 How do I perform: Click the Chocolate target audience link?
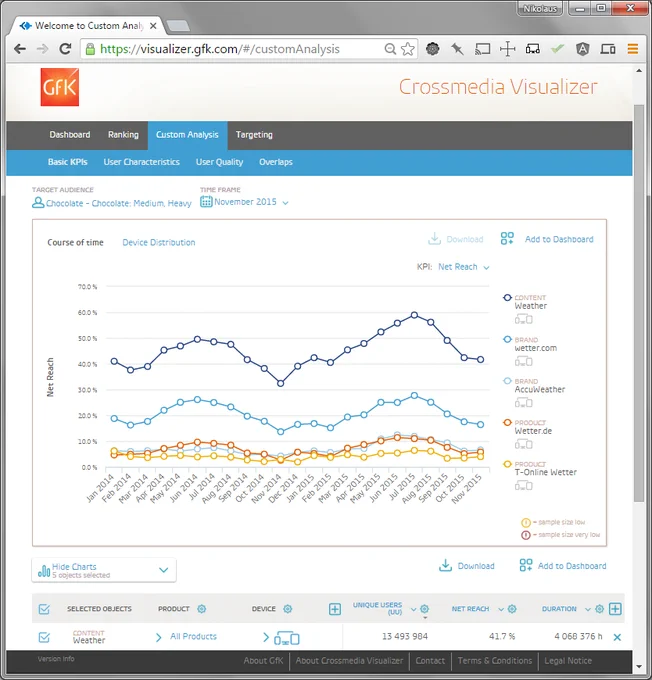point(118,203)
